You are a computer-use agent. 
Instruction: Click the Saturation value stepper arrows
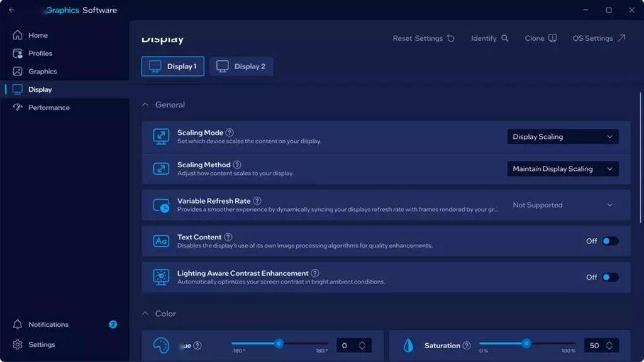[609, 346]
